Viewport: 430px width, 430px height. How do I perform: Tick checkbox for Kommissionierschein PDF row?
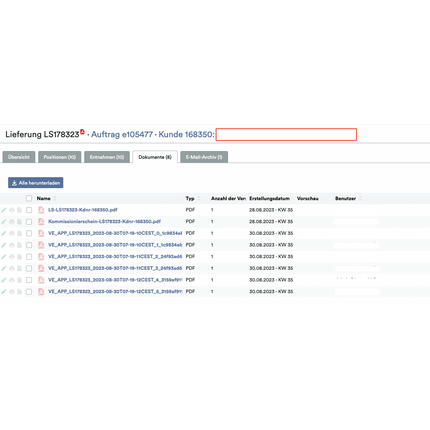tap(29, 222)
